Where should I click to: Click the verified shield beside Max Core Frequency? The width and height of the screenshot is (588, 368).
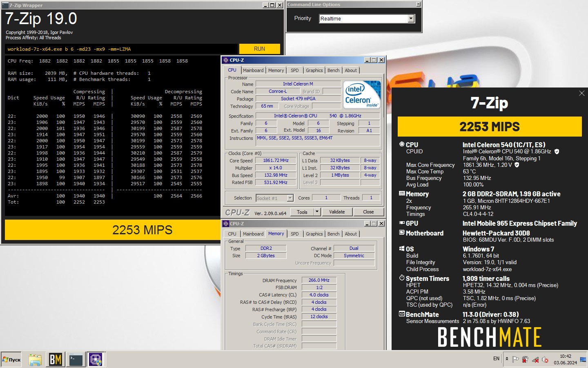[x=517, y=165]
